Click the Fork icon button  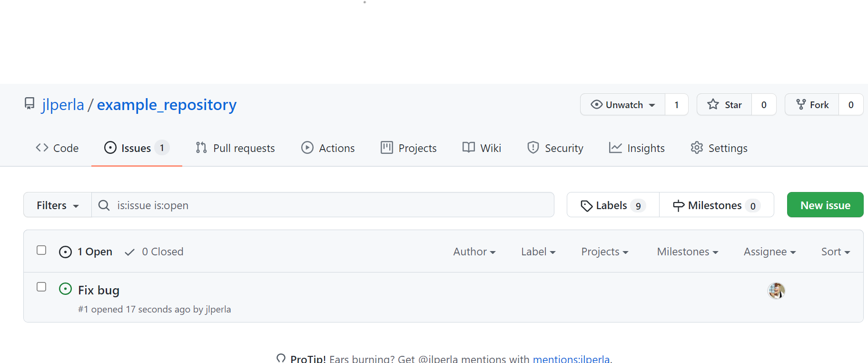click(801, 104)
